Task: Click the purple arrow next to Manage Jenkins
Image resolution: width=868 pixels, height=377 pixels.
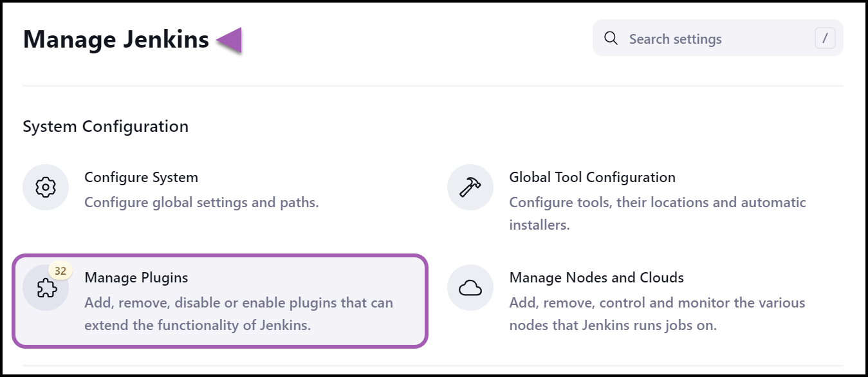Action: (x=229, y=40)
